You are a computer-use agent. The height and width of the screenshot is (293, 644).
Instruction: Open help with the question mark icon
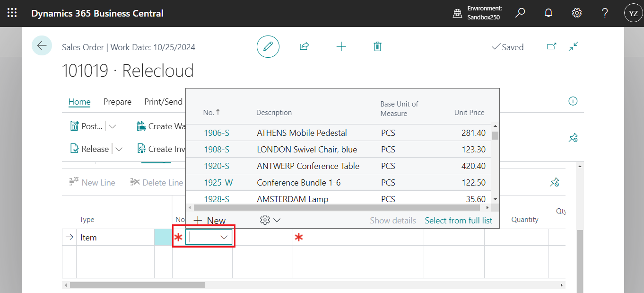tap(604, 13)
